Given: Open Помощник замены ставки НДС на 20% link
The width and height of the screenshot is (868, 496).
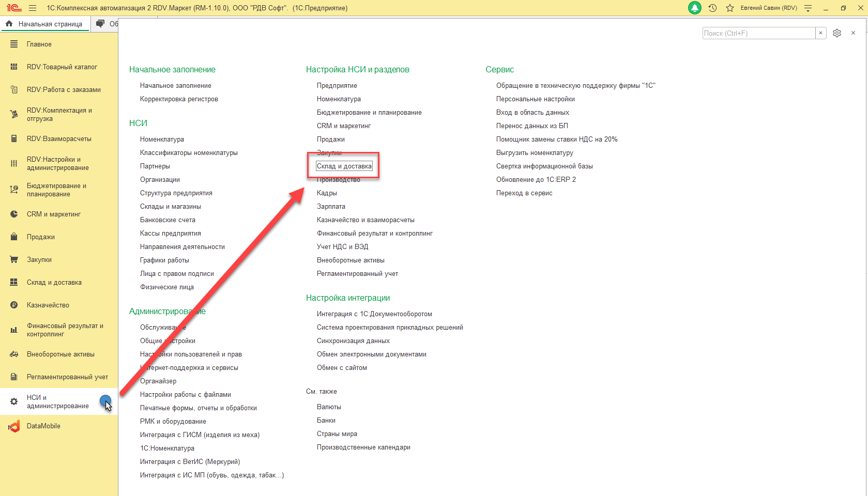Looking at the screenshot, I should coord(557,139).
